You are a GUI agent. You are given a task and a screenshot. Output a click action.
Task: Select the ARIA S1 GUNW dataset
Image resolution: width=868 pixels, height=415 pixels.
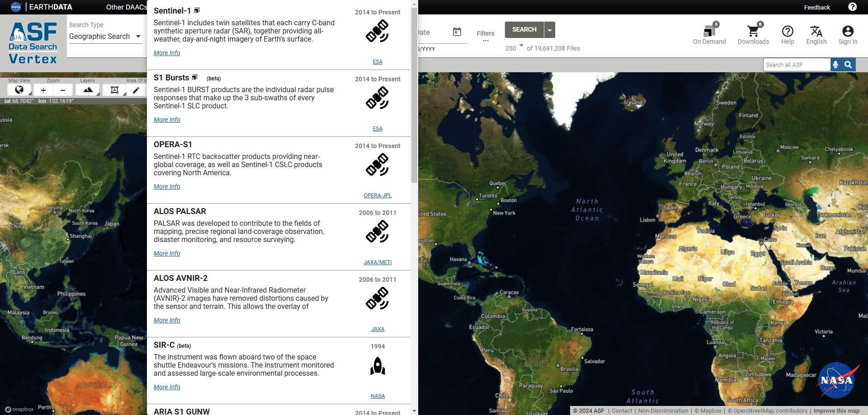[x=182, y=411]
